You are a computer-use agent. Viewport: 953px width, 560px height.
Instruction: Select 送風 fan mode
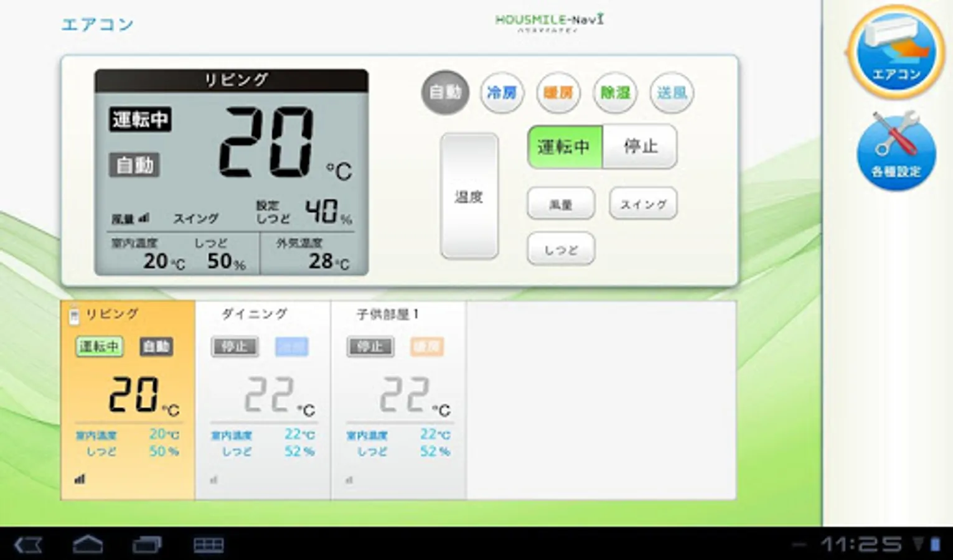(672, 93)
